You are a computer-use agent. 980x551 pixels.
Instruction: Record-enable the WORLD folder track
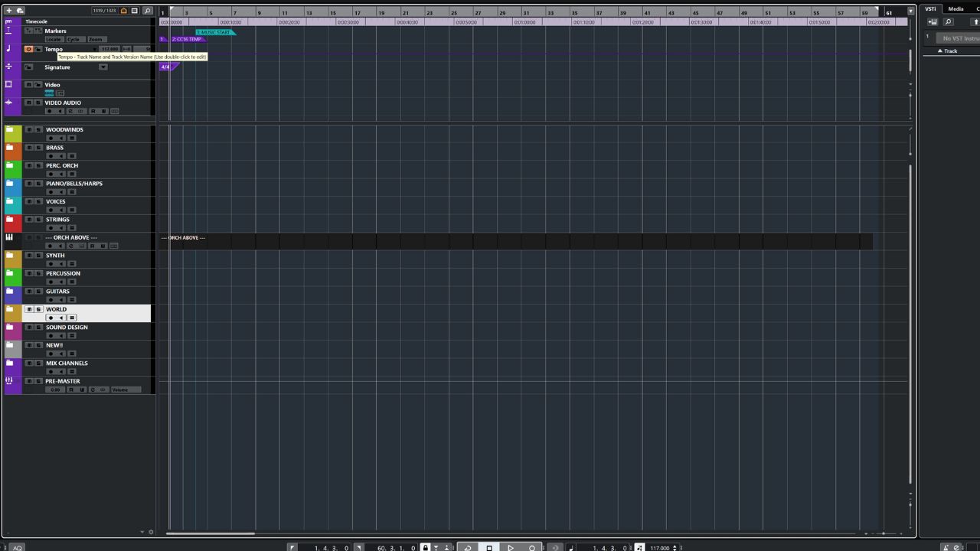pyautogui.click(x=51, y=318)
